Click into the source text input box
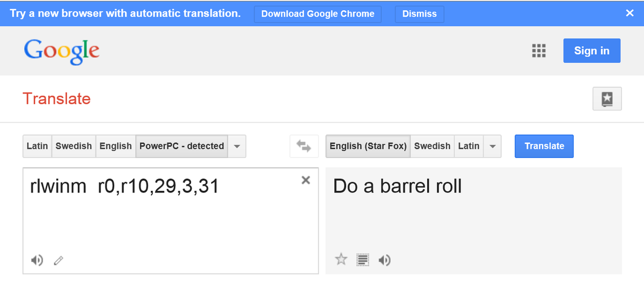Screen dimensions: 644x294 [x=170, y=221]
